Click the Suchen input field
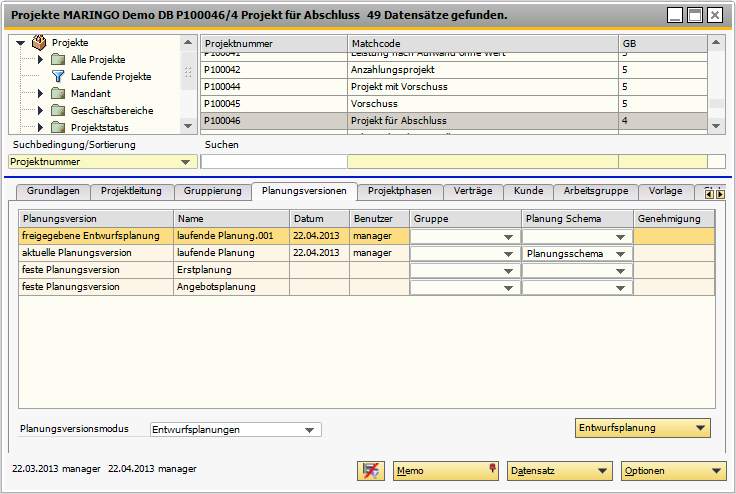This screenshot has height=494, width=736. point(273,162)
